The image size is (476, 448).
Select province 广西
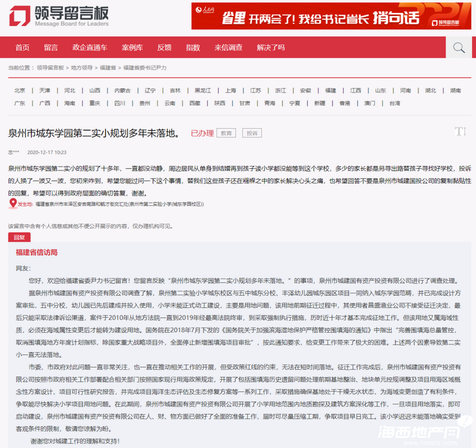(x=45, y=103)
